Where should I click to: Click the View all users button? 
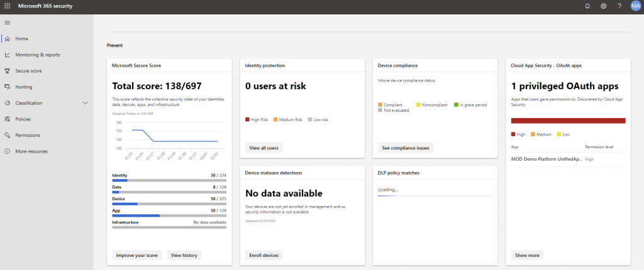coord(264,148)
